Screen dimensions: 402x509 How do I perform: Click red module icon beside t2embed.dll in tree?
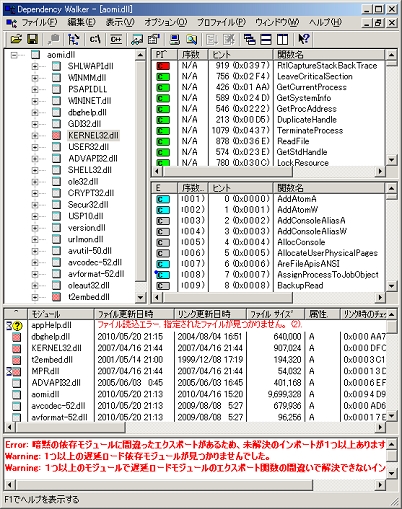pos(56,297)
